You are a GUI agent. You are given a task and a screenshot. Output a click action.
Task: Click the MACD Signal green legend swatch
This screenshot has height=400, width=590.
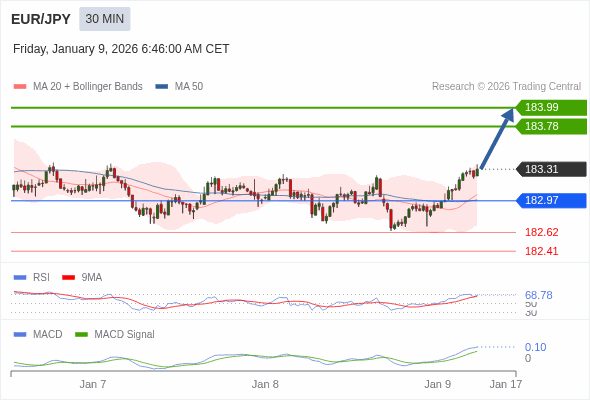pyautogui.click(x=81, y=335)
